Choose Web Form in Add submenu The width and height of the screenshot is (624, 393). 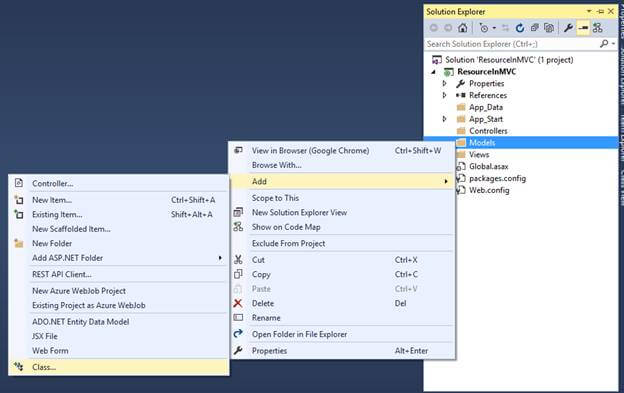pos(119,351)
